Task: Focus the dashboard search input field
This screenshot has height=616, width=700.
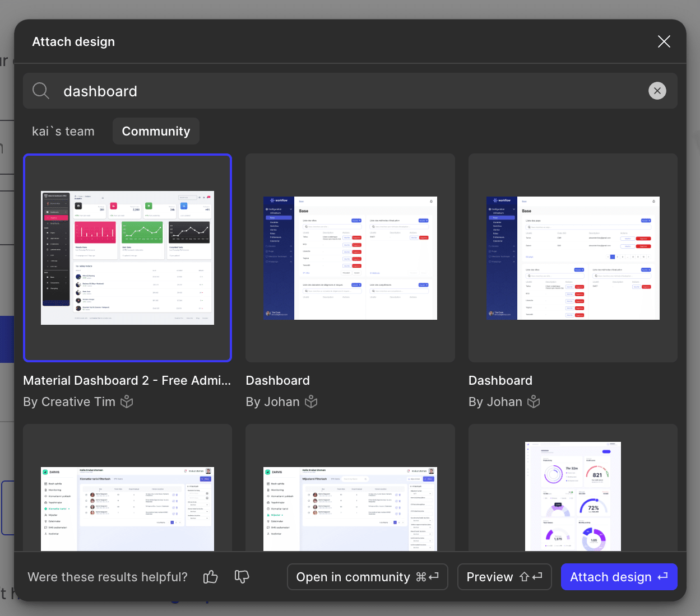Action: (x=347, y=91)
